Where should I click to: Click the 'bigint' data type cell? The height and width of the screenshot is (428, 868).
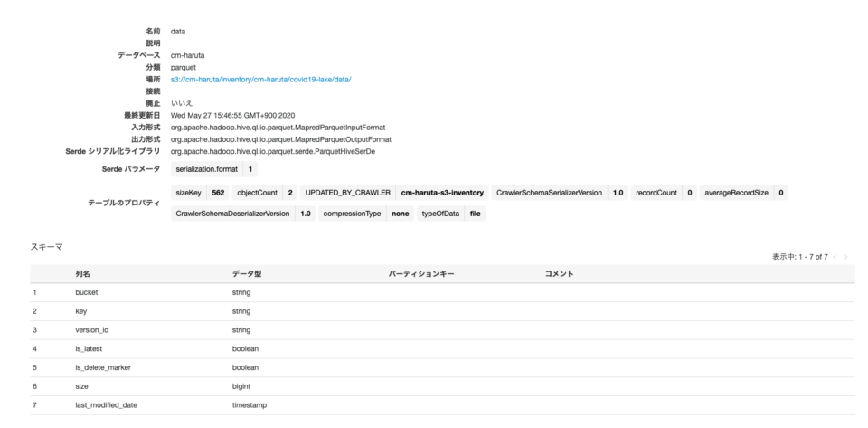tap(241, 386)
